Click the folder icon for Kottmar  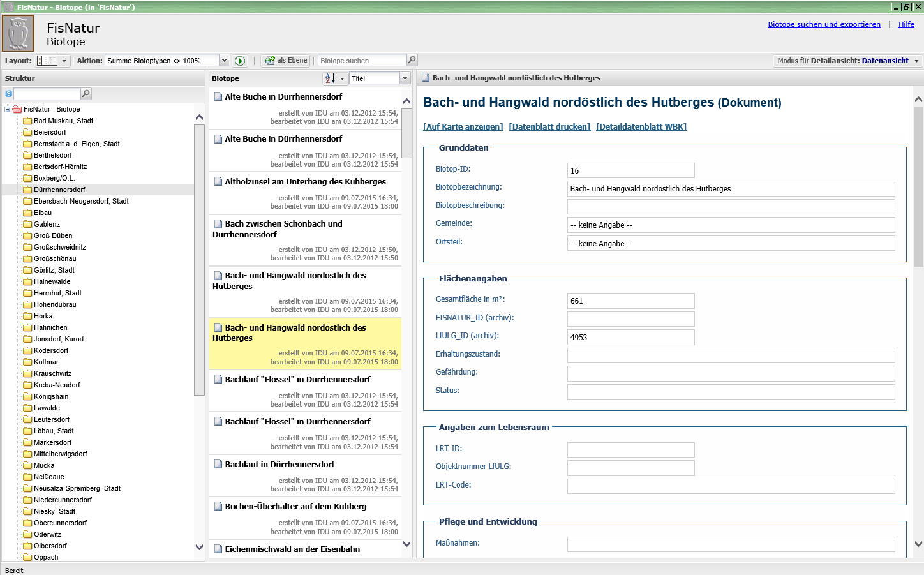click(27, 362)
